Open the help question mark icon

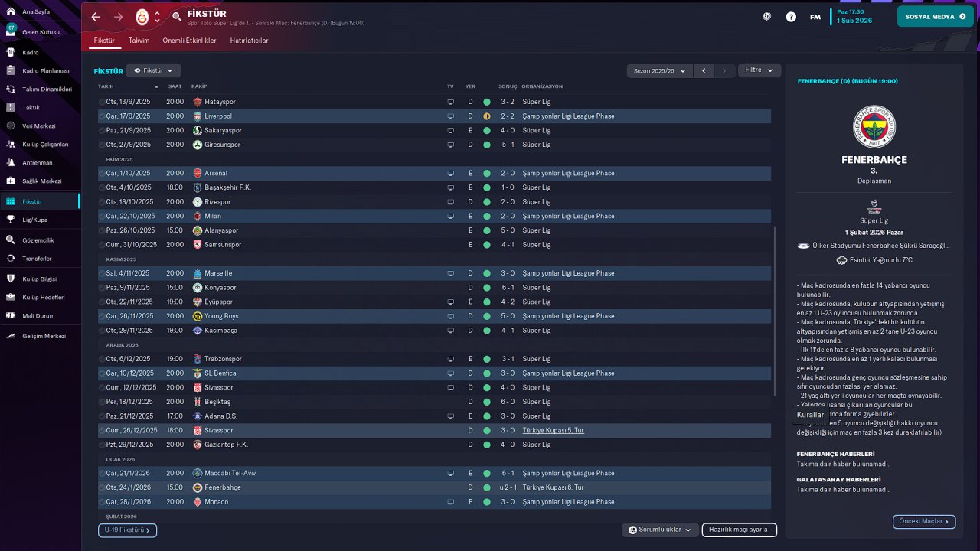791,17
